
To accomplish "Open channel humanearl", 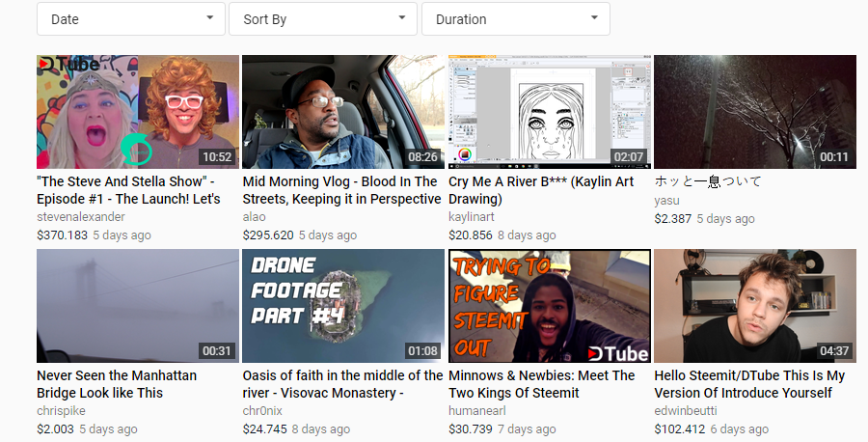I will coord(477,411).
